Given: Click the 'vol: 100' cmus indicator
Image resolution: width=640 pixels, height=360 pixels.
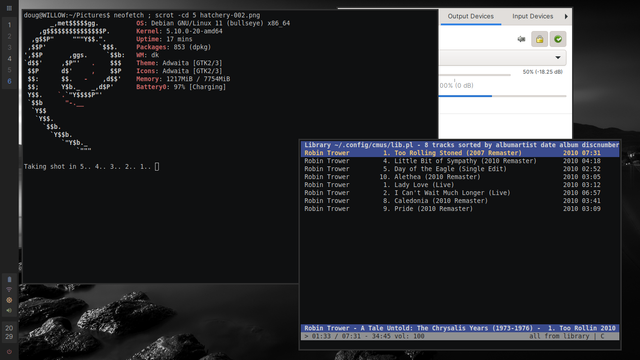Looking at the screenshot, I should click(x=409, y=336).
